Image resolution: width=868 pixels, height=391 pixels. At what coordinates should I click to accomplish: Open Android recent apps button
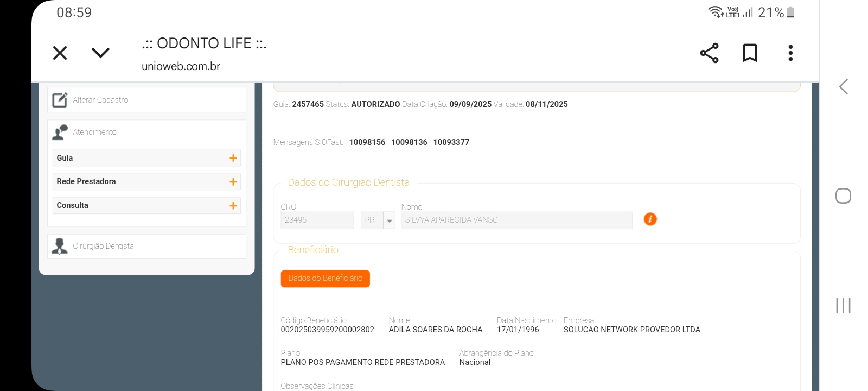tap(843, 305)
